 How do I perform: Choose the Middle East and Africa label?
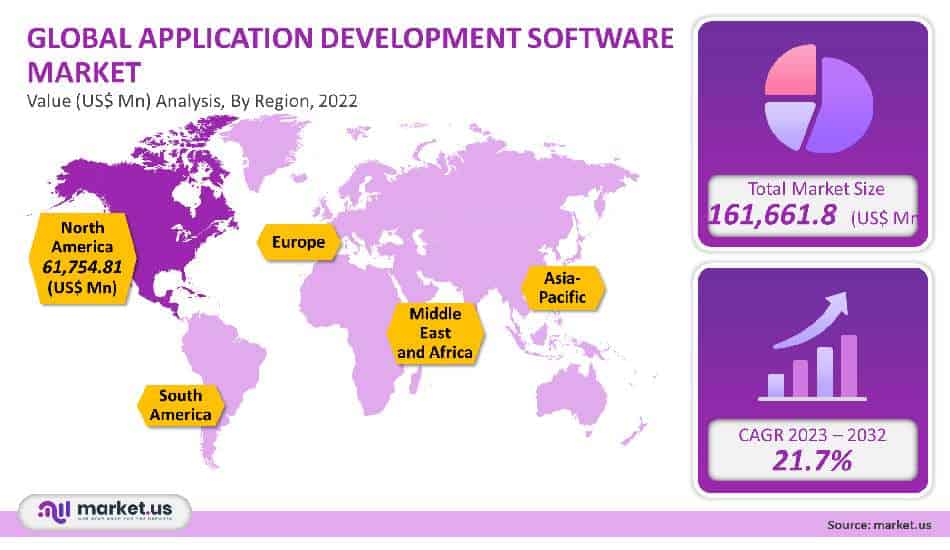[434, 332]
